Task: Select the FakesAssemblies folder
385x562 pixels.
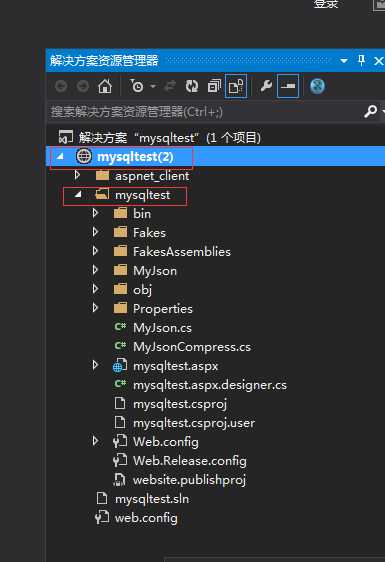Action: 182,252
